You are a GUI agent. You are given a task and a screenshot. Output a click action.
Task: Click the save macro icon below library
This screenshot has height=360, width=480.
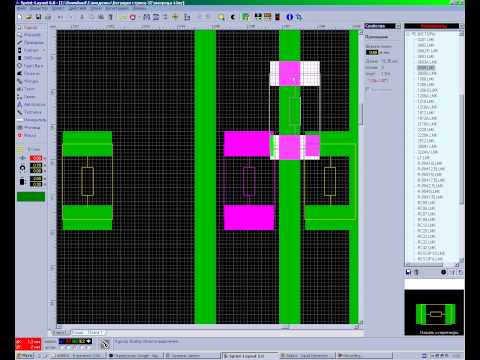coord(408,272)
